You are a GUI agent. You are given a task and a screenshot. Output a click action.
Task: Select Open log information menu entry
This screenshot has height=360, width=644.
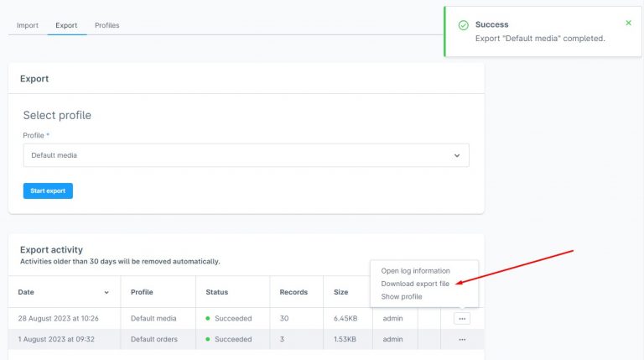415,271
